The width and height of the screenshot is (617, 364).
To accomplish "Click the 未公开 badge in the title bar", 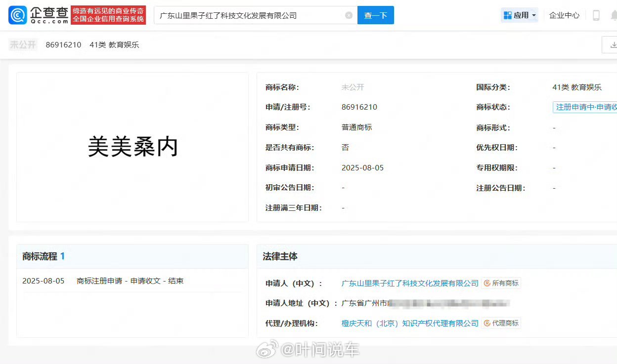I will coord(23,45).
